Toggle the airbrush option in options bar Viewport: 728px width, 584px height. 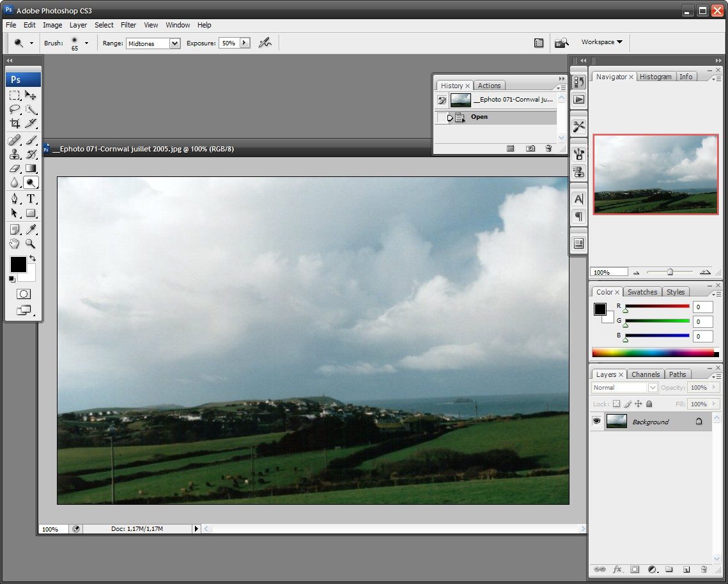265,43
